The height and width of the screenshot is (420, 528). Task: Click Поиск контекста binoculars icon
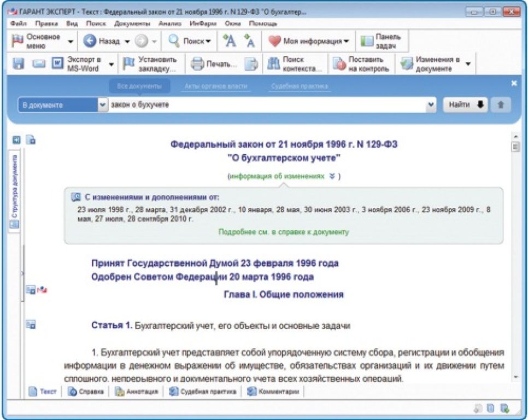273,64
